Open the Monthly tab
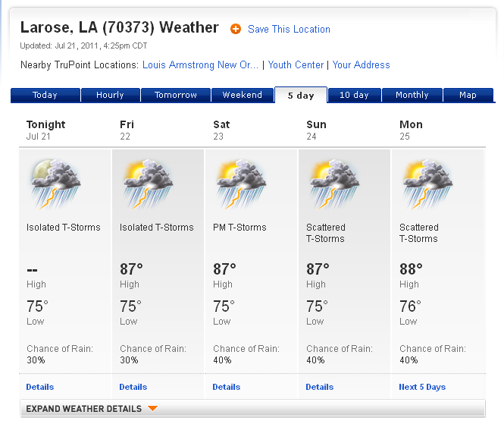 click(412, 96)
